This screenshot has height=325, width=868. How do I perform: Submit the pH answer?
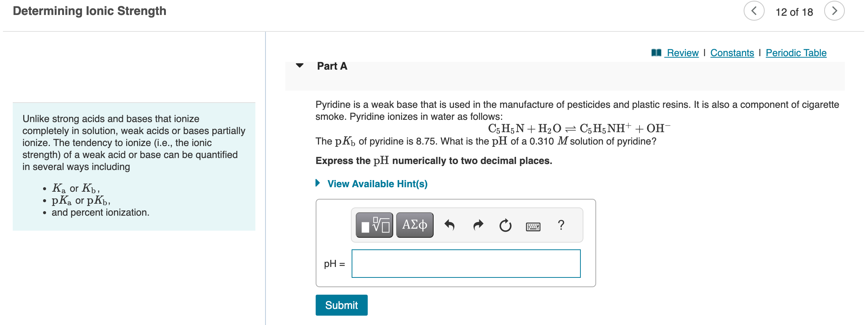click(341, 305)
